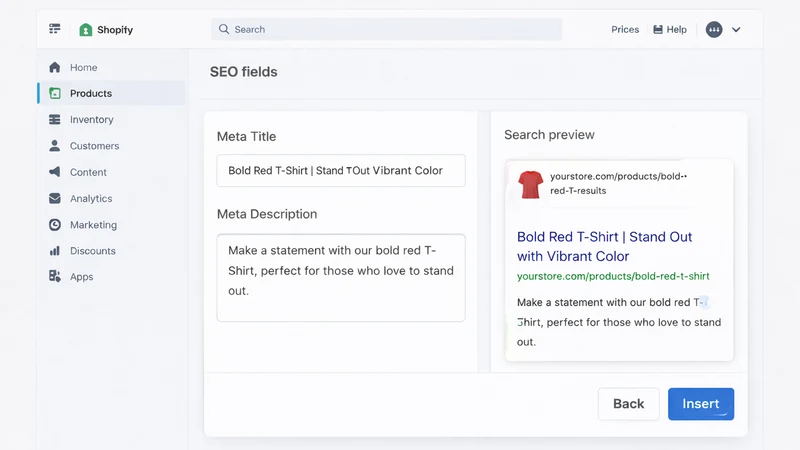Click the Customers person icon

[55, 146]
